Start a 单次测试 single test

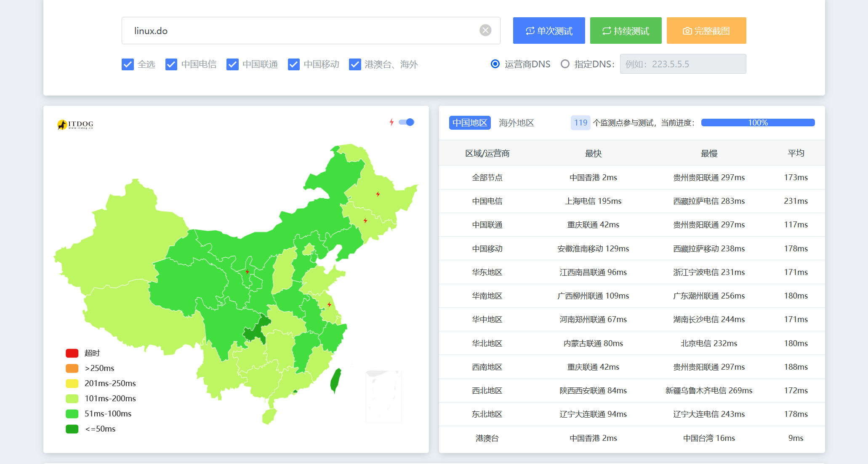click(x=549, y=30)
